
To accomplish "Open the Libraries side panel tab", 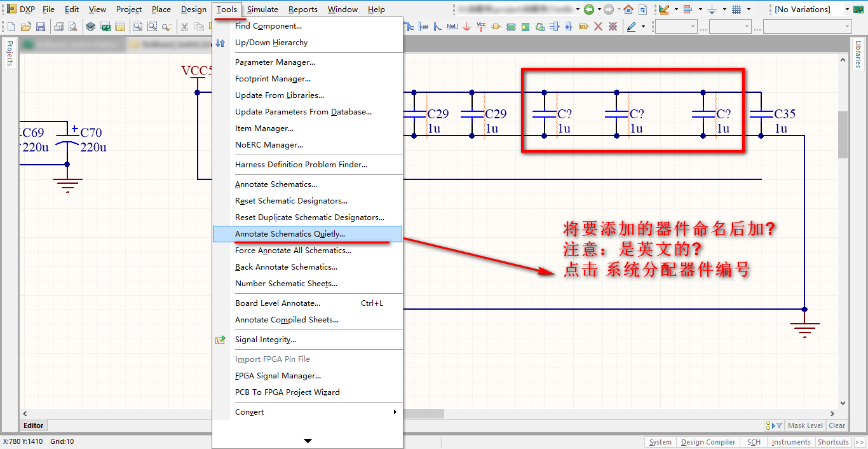I will (858, 55).
